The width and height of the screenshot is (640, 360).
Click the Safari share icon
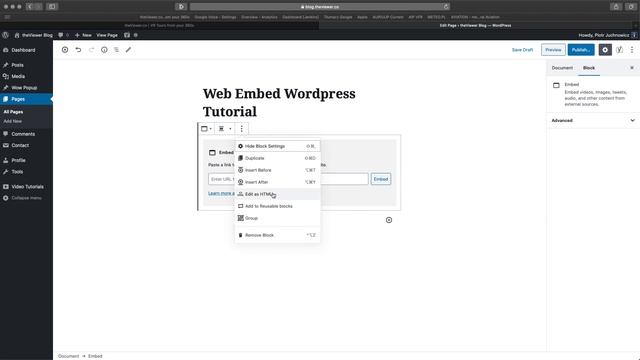616,7
